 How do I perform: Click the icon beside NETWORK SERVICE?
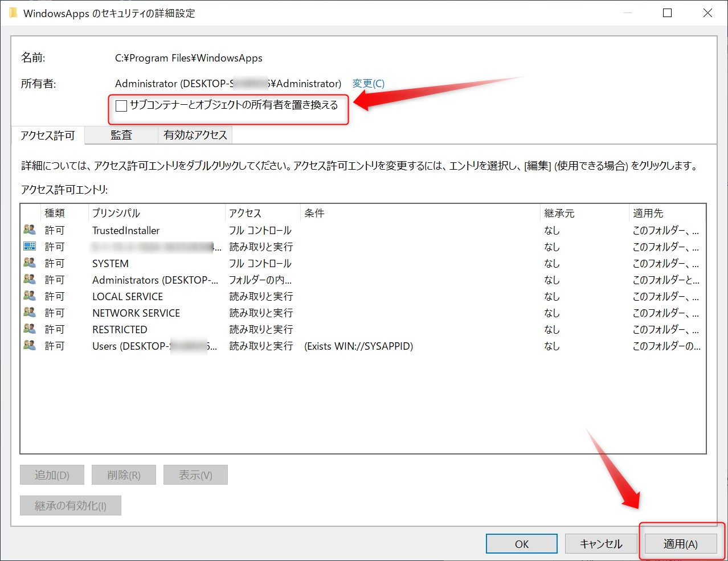click(30, 313)
